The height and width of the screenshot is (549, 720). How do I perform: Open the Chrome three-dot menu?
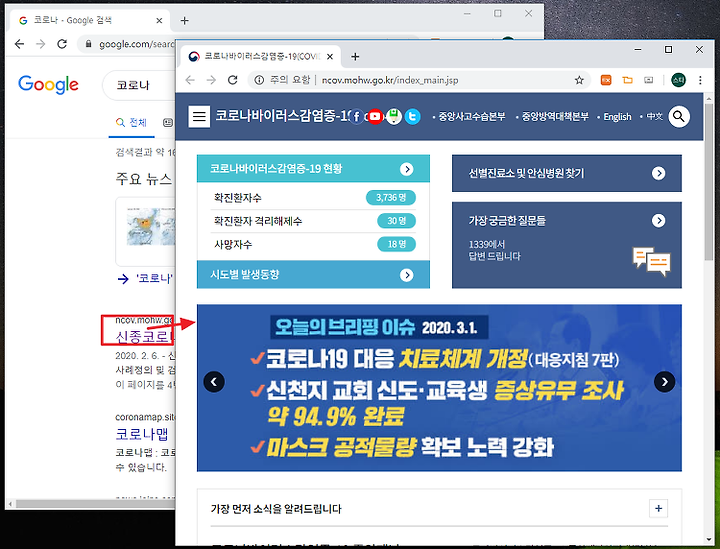pos(700,80)
